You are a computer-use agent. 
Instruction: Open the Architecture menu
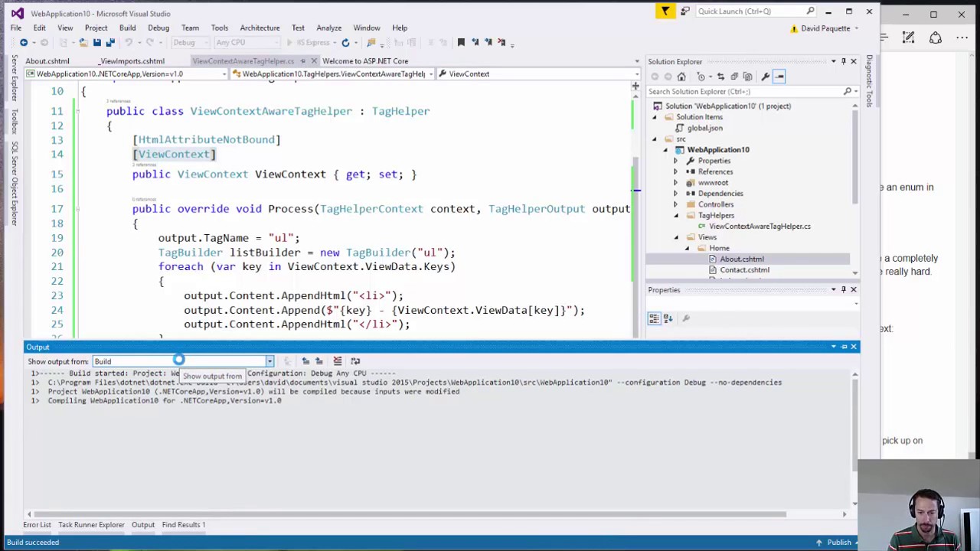tap(260, 28)
